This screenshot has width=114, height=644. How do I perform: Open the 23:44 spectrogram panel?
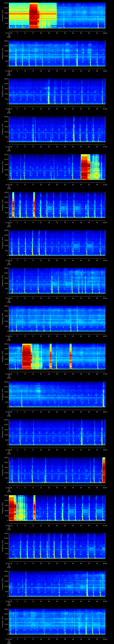[57, 280]
